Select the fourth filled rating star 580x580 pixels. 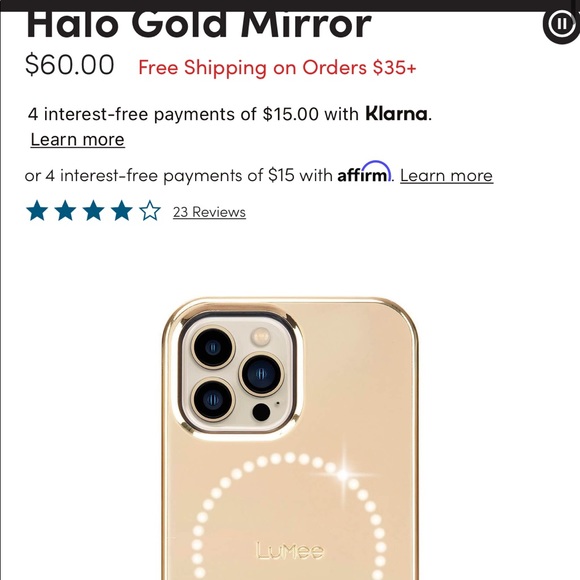click(x=122, y=211)
